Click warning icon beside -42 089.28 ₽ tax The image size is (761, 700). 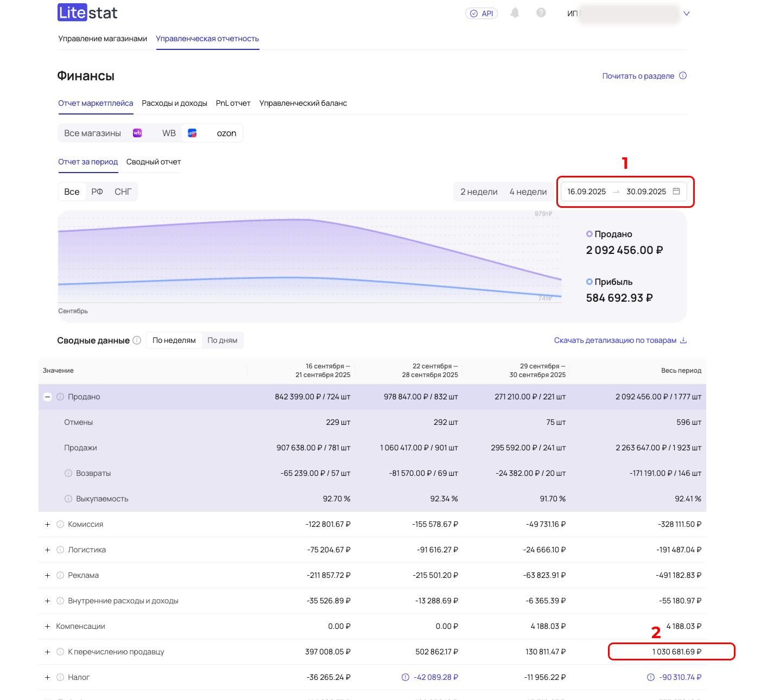405,677
